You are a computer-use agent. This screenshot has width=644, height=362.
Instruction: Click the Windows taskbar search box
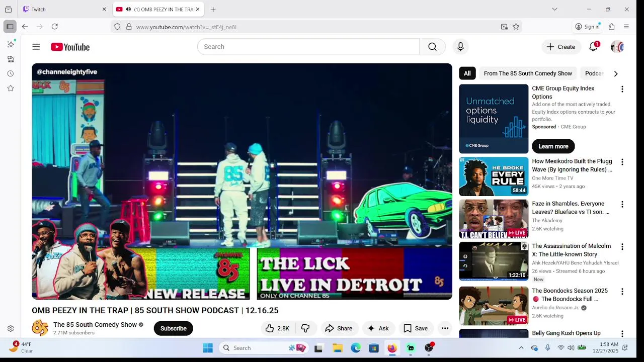263,348
